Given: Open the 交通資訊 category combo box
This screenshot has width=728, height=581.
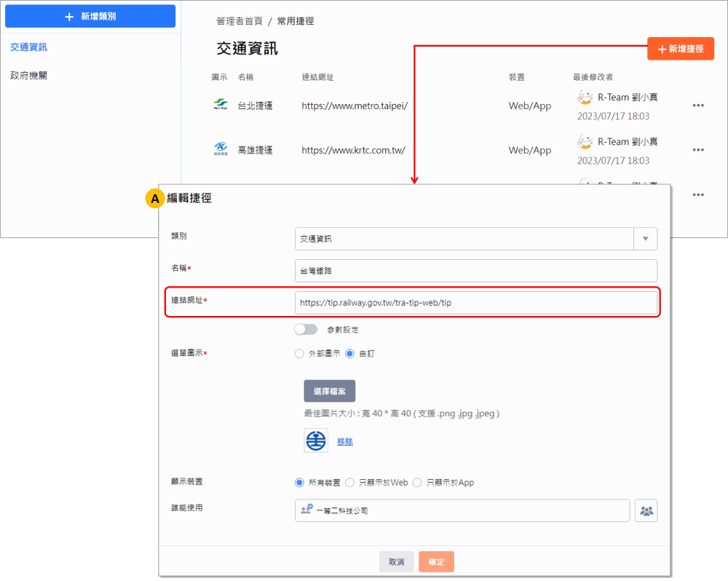Looking at the screenshot, I should (x=464, y=239).
